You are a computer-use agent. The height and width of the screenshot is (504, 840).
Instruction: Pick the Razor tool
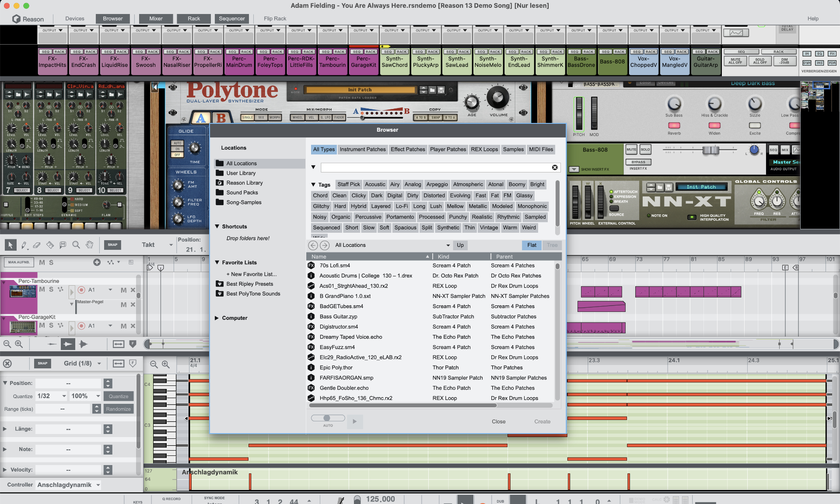(50, 245)
